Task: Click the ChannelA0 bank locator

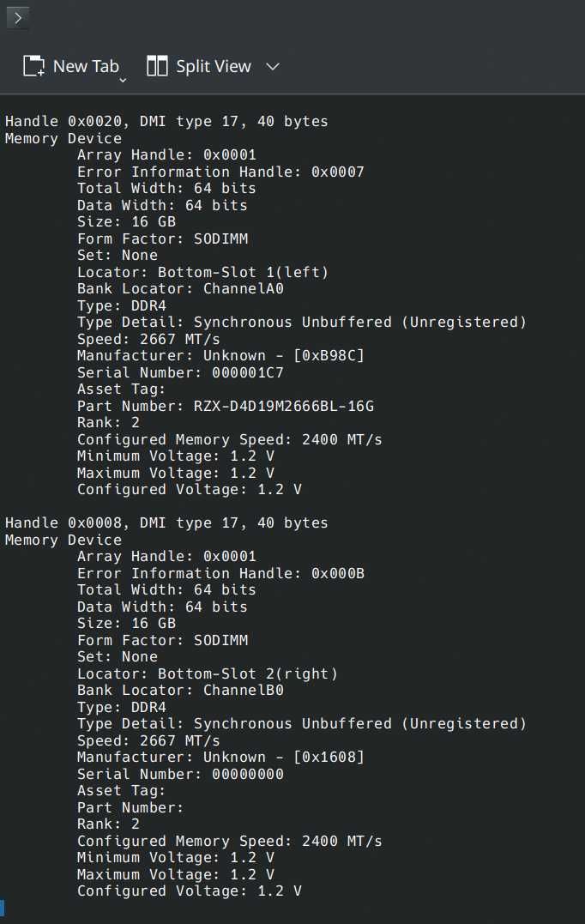Action: (x=244, y=289)
